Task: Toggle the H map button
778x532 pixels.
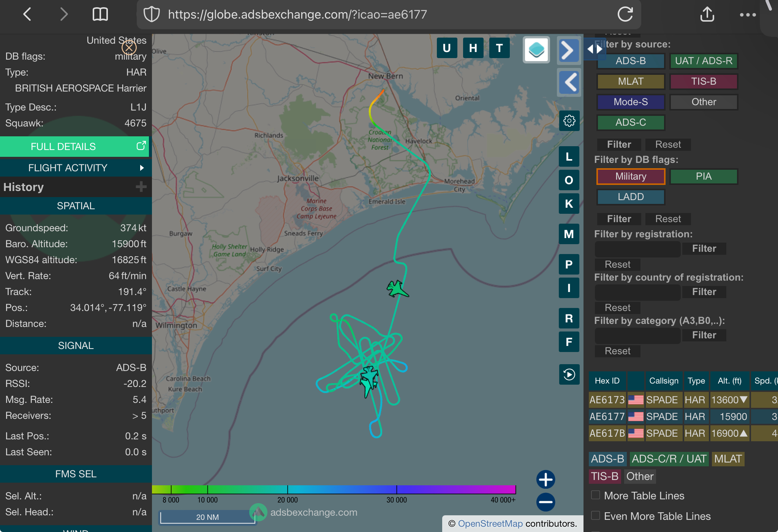Action: click(473, 48)
